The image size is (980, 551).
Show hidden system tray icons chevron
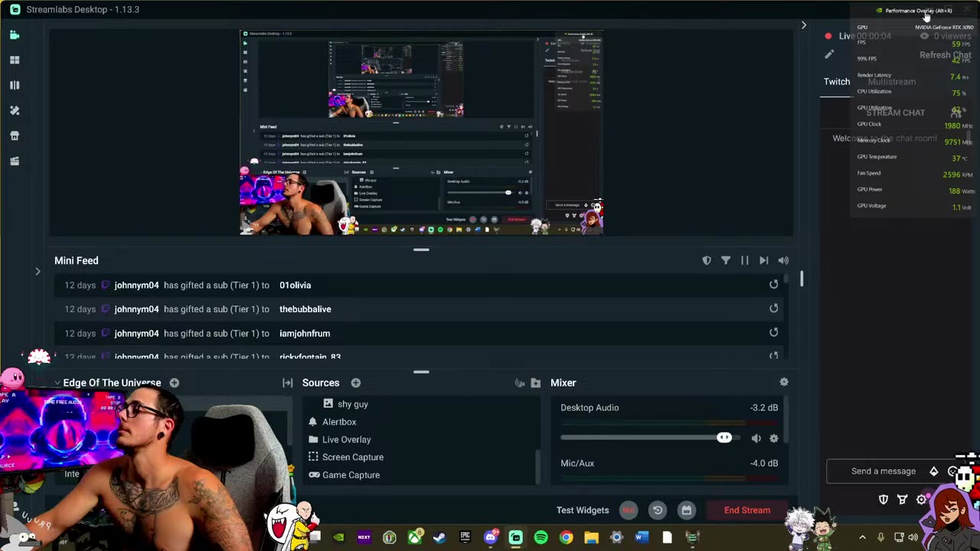click(862, 537)
